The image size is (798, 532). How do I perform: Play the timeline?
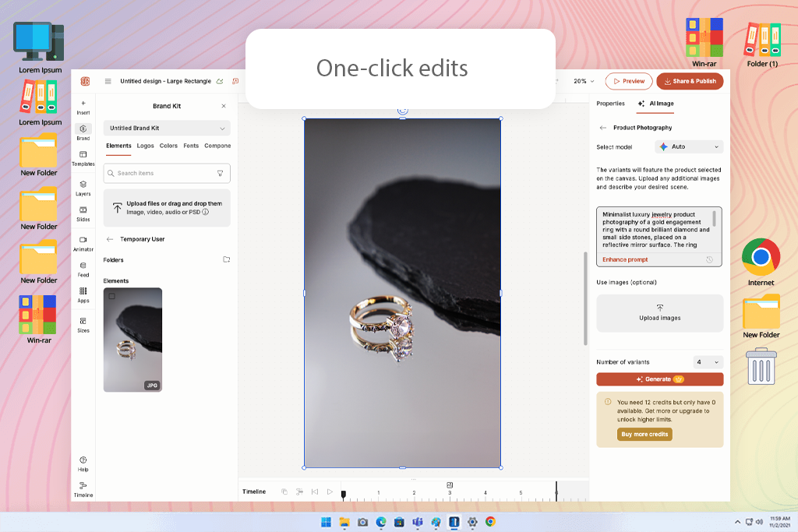(330, 491)
